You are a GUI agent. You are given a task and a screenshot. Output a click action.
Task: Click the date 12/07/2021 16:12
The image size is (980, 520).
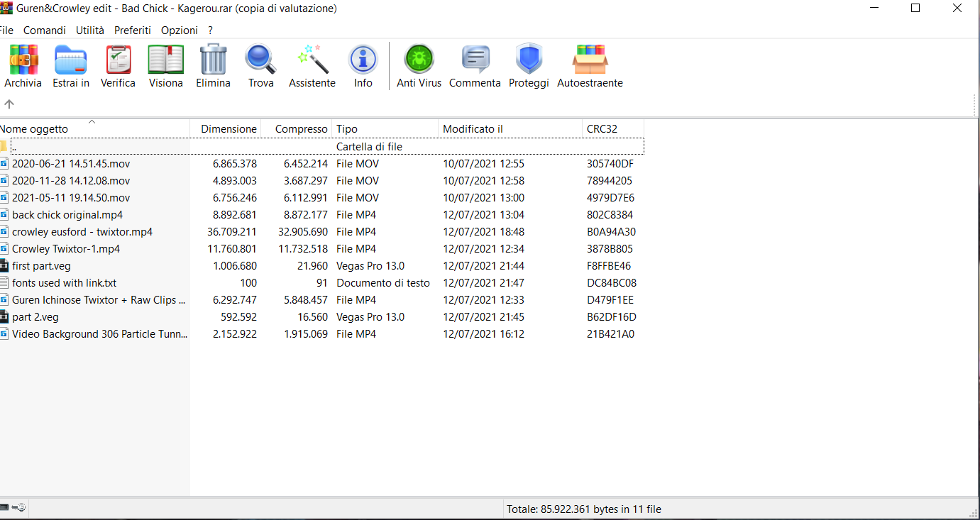tap(484, 334)
